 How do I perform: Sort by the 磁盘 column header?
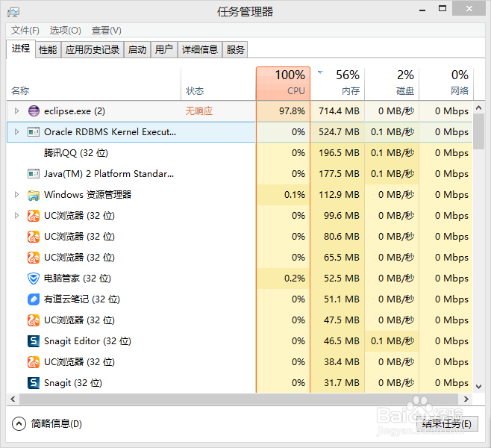tap(392, 84)
